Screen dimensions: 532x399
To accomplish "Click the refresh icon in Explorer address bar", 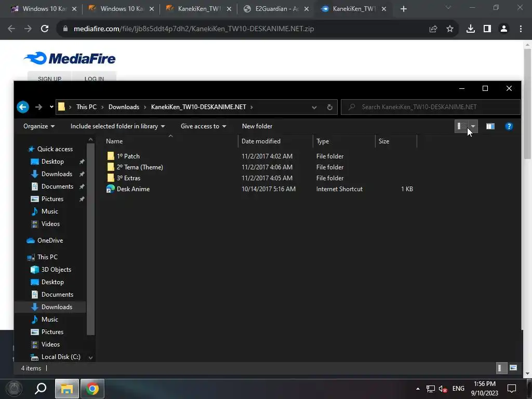I will pyautogui.click(x=329, y=107).
